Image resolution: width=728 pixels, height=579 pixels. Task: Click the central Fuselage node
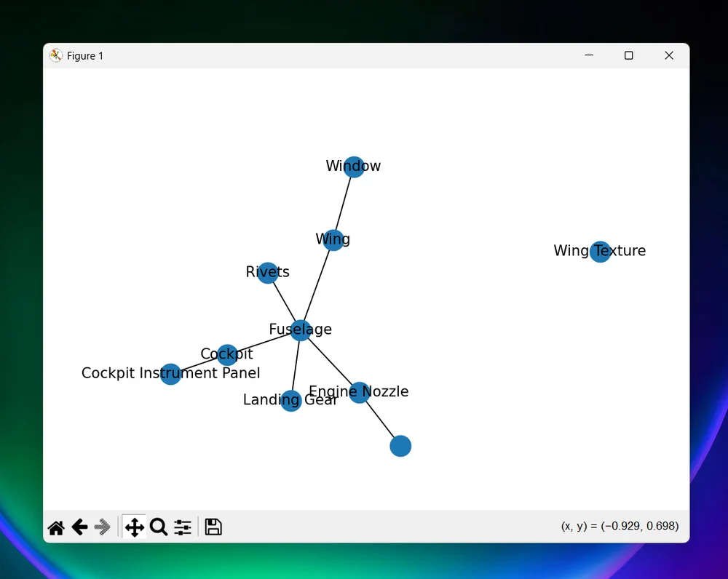[x=301, y=330]
